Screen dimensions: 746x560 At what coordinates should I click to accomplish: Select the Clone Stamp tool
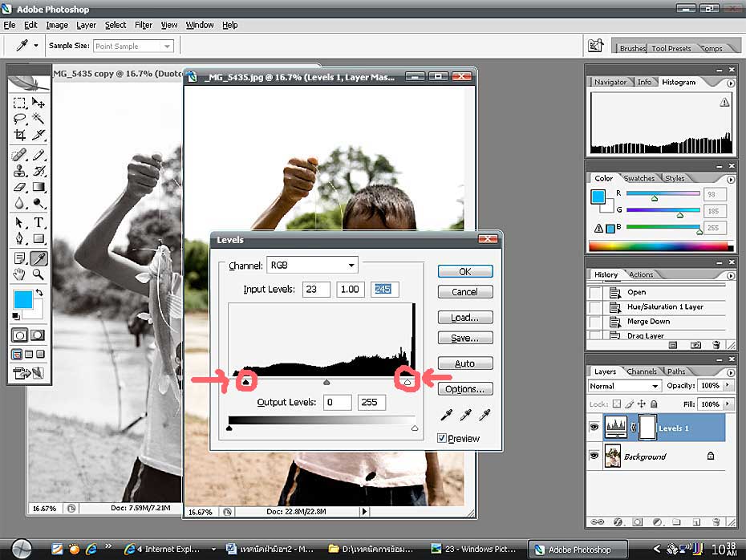coord(19,171)
